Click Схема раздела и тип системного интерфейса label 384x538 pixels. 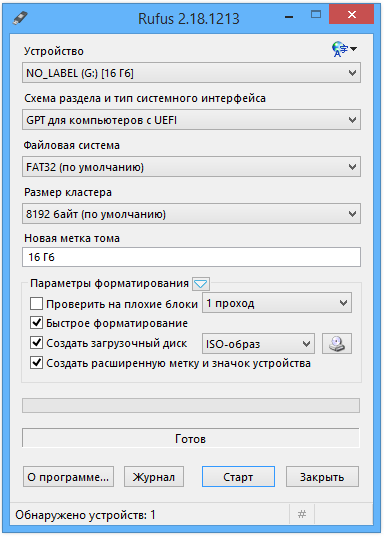[x=145, y=98]
